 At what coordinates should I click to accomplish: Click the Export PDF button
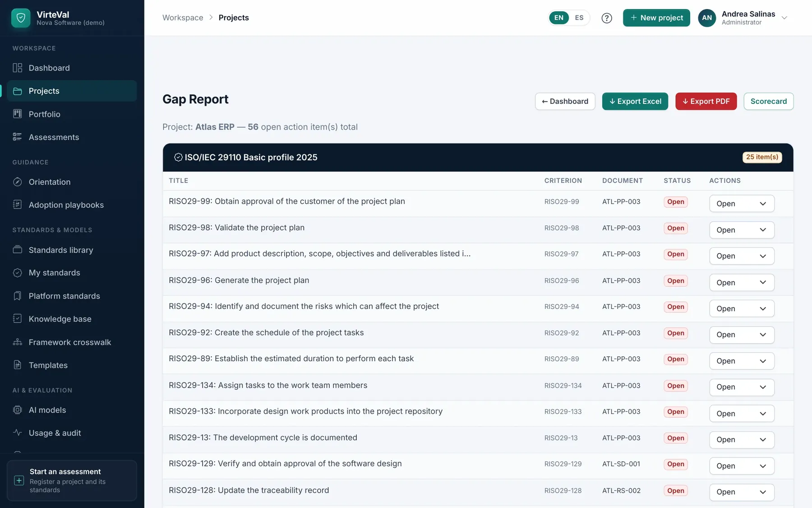click(x=706, y=101)
